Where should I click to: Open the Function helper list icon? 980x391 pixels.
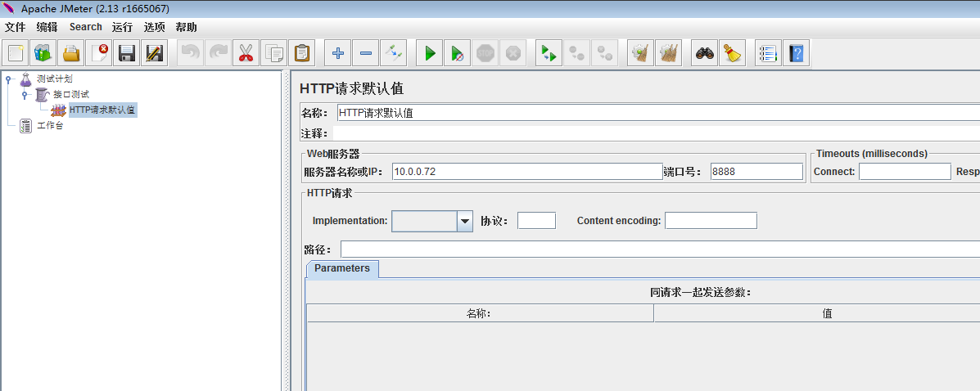pos(769,53)
